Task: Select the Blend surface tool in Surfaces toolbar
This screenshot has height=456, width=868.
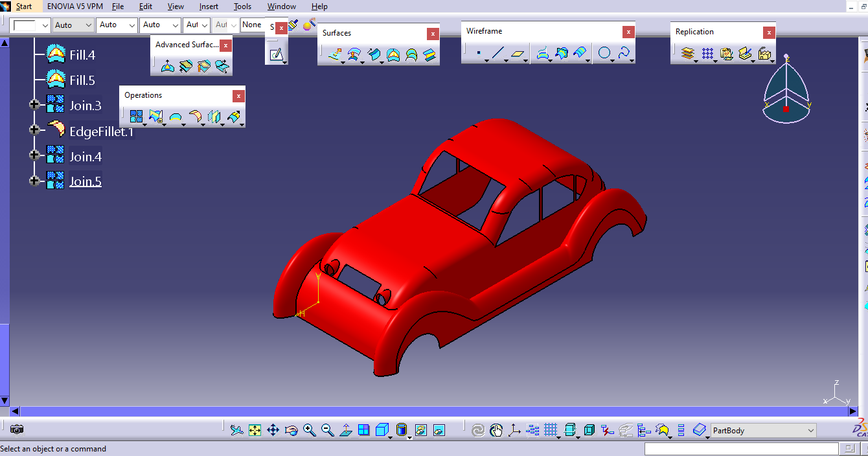Action: click(x=429, y=55)
